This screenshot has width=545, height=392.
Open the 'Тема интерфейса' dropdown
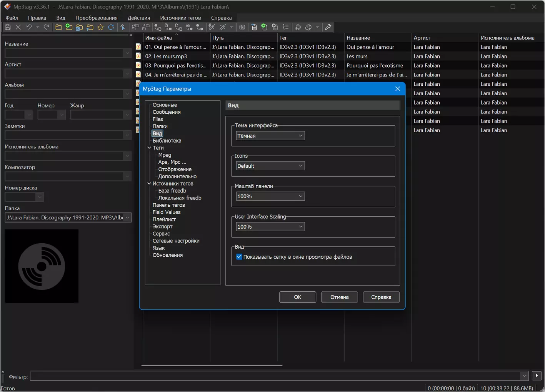270,136
